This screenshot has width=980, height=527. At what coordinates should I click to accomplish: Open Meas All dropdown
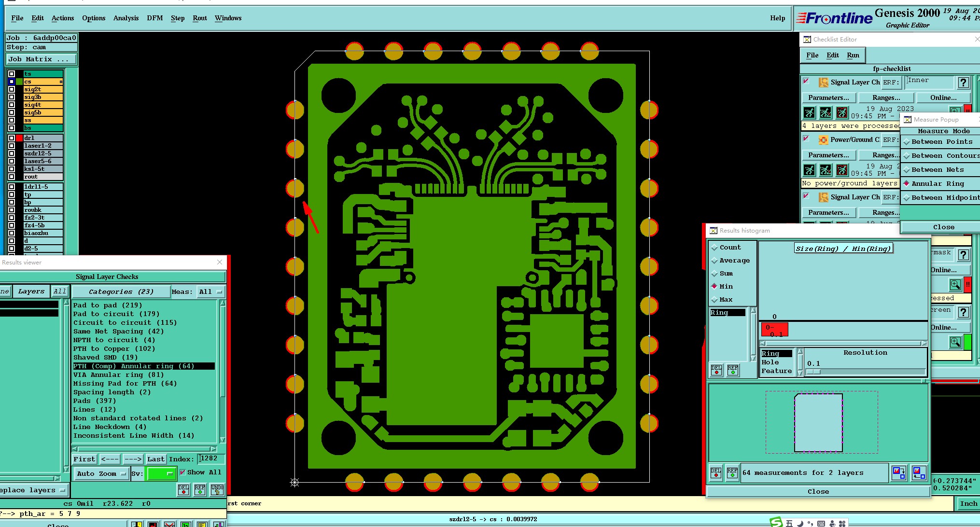(x=211, y=292)
